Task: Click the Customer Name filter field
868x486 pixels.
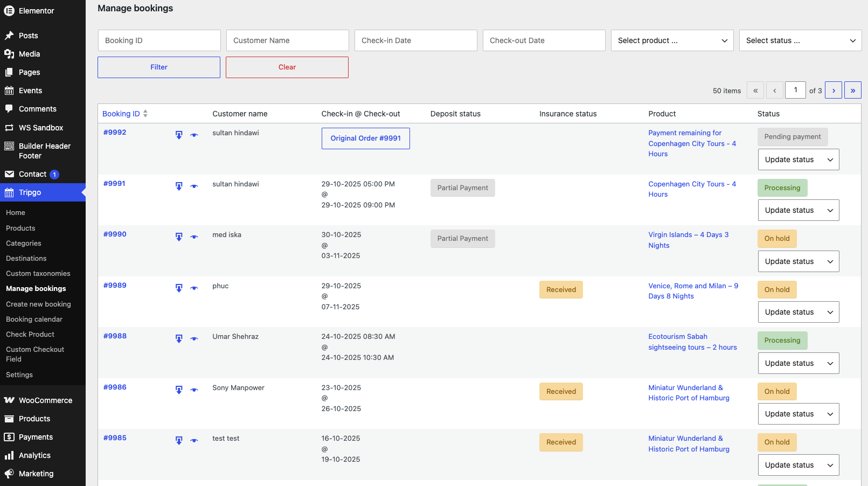Action: [x=288, y=40]
